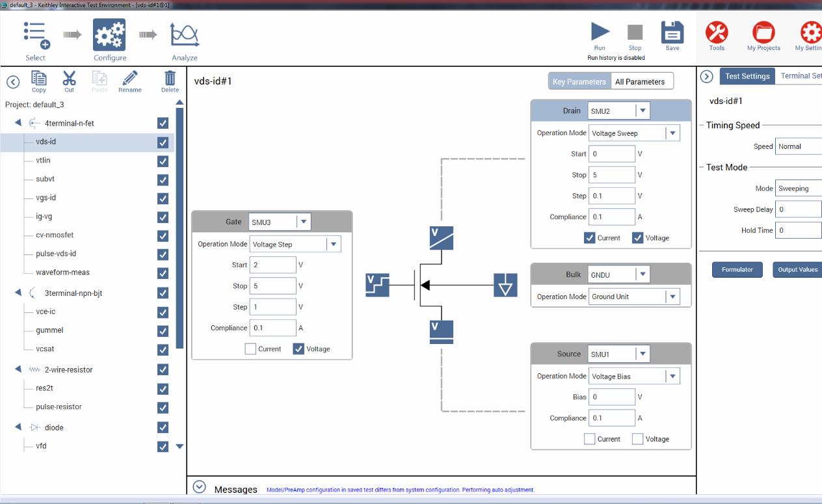The width and height of the screenshot is (822, 504).
Task: Collapse the 4terminal-n-fet tree node
Action: (18, 123)
